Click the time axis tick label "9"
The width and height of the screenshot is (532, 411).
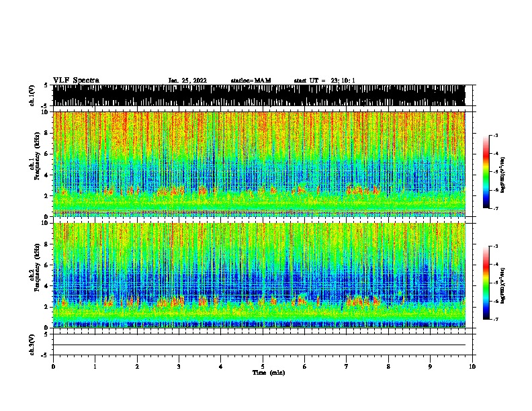pyautogui.click(x=430, y=367)
